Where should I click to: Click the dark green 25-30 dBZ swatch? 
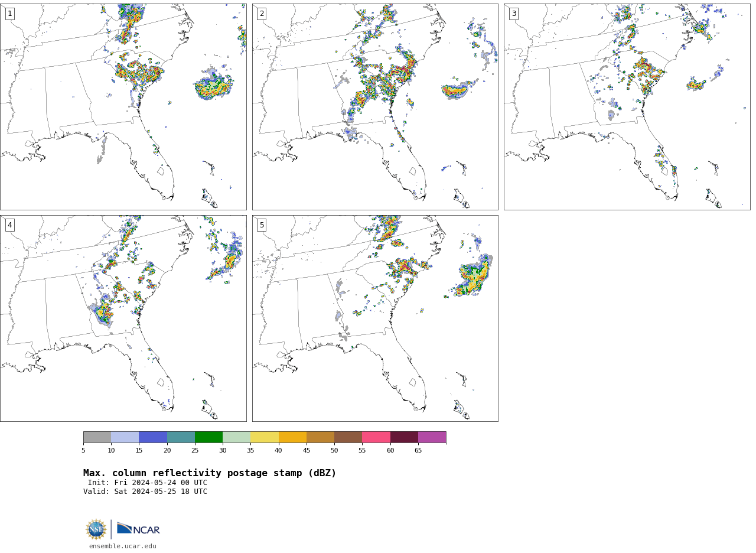pyautogui.click(x=208, y=437)
